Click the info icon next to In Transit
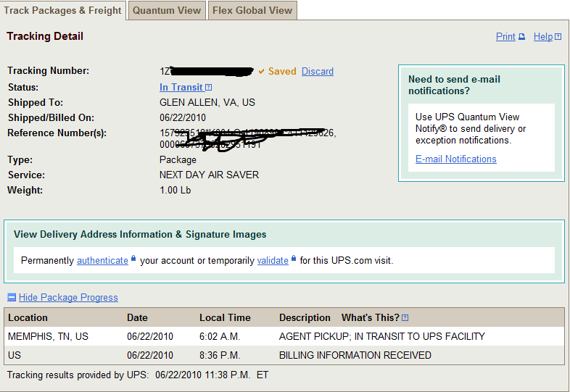Viewport: 570px width, 392px height. click(x=208, y=88)
